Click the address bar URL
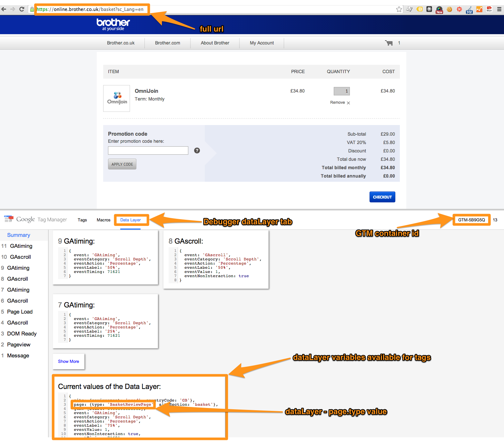Image resolution: width=504 pixels, height=446 pixels. pyautogui.click(x=90, y=9)
